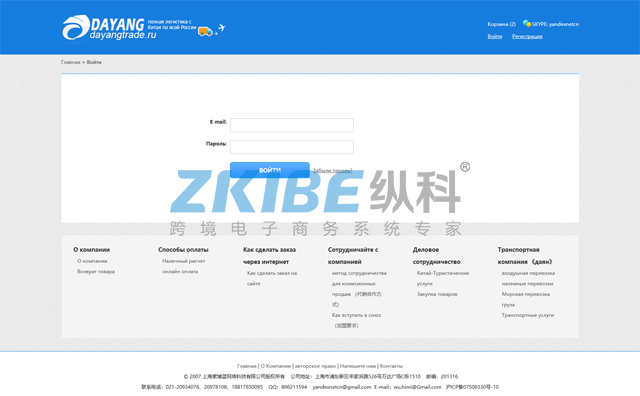Click Транспортная компания (даян) heading
The image size is (640, 396).
525,256
